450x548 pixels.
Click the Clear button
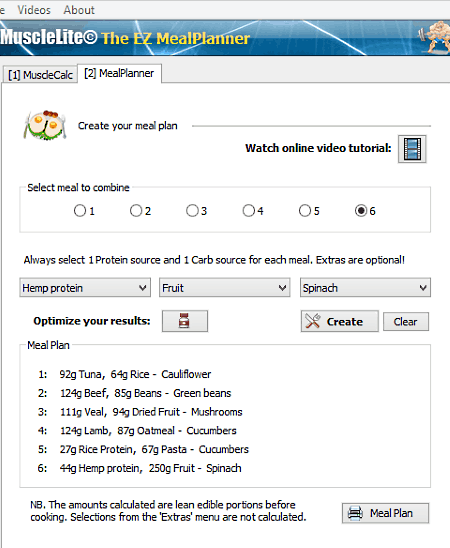[406, 322]
